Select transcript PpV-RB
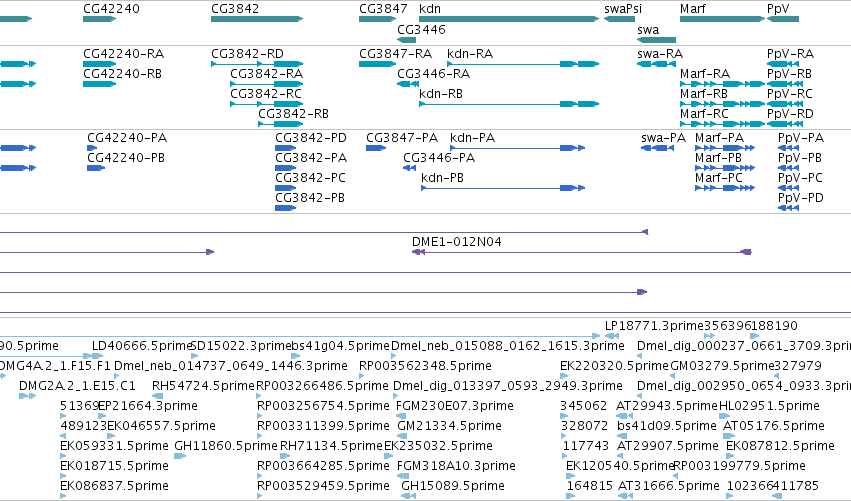This screenshot has width=851, height=501. point(785,84)
